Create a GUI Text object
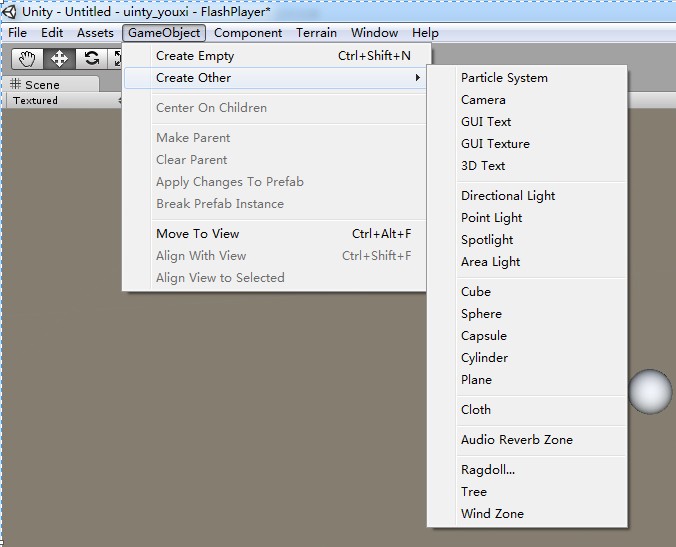Viewport: 676px width, 547px height. click(527, 122)
